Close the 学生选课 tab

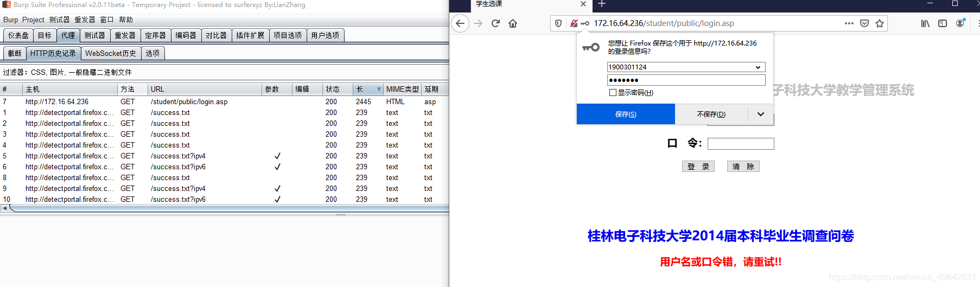click(x=583, y=4)
